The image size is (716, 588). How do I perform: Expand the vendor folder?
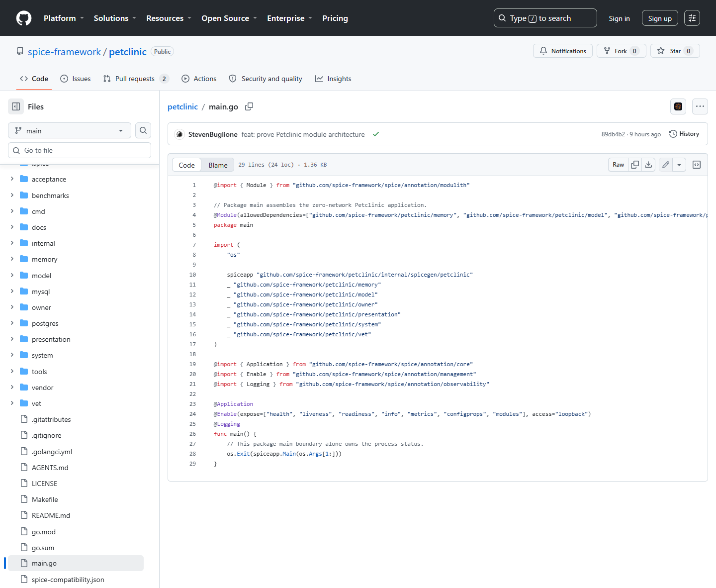click(12, 388)
